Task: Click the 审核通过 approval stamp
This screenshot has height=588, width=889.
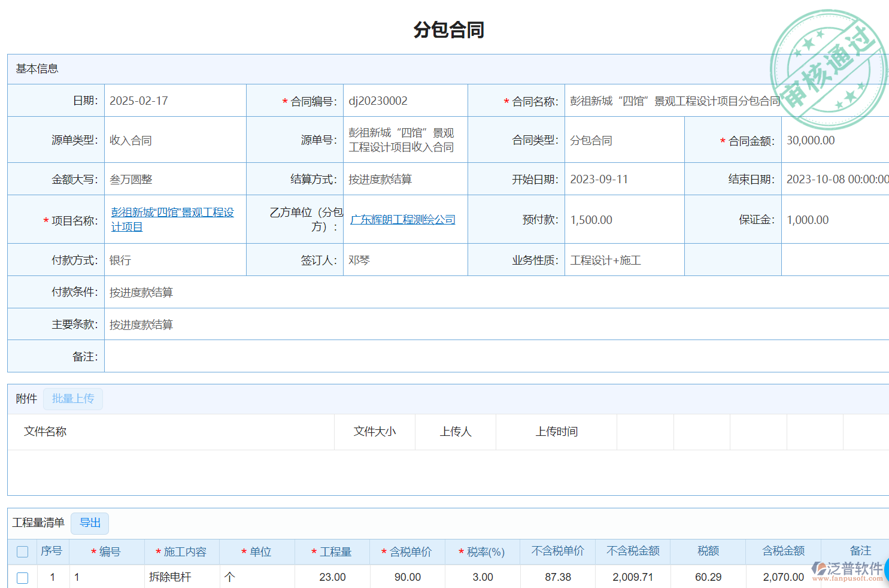Action: [x=829, y=69]
